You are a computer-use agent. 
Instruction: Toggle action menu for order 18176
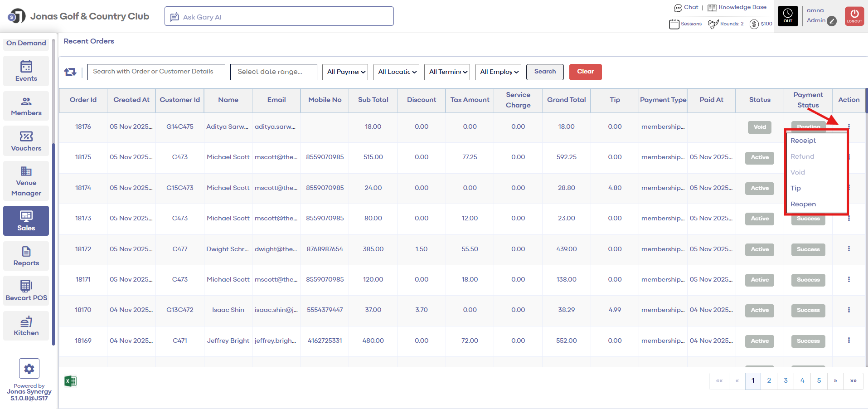pyautogui.click(x=849, y=127)
